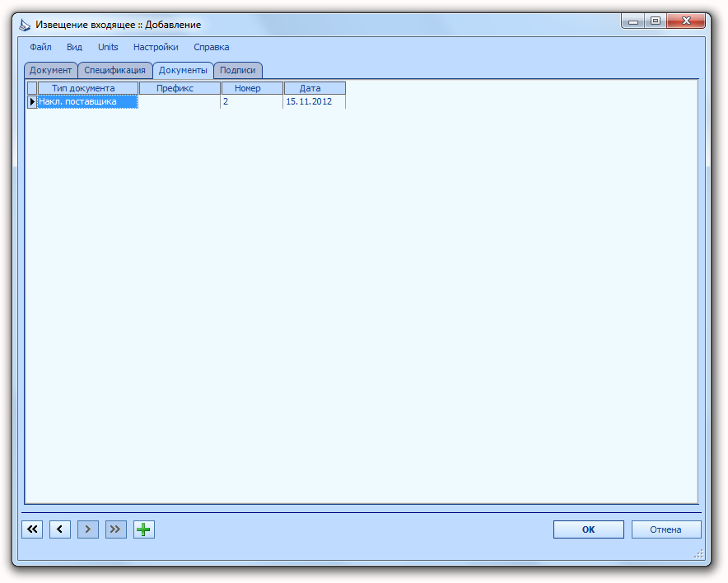This screenshot has width=728, height=583.
Task: Open the Вид menu
Action: coord(74,47)
